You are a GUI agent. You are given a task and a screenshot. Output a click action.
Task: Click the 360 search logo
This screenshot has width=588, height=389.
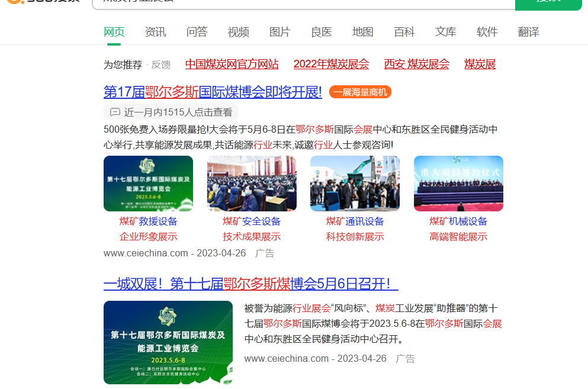tap(43, 2)
